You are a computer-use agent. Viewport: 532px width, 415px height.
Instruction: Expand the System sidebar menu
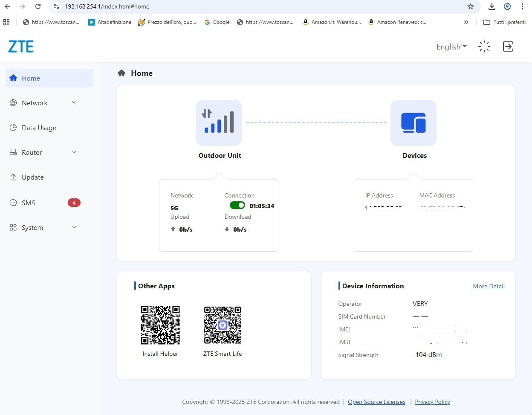pyautogui.click(x=43, y=227)
